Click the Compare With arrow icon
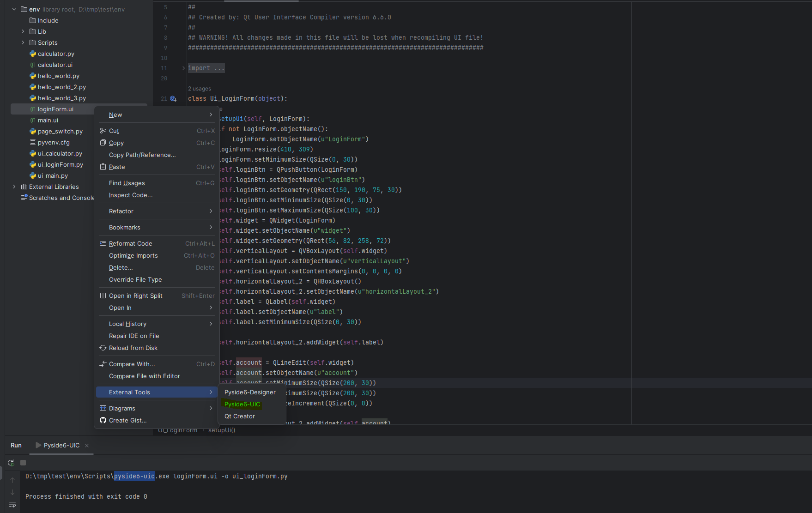This screenshot has height=513, width=812. point(103,364)
